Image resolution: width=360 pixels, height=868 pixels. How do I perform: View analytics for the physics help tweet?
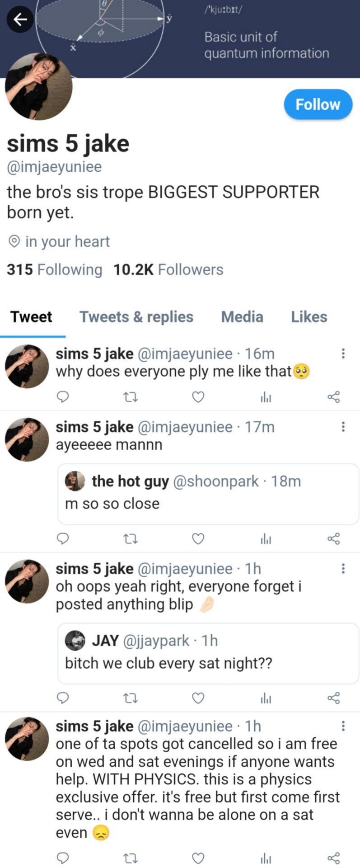click(266, 858)
